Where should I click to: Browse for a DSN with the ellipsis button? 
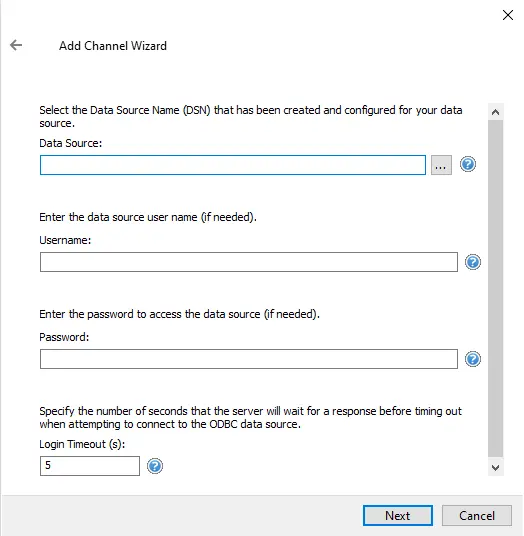[441, 165]
